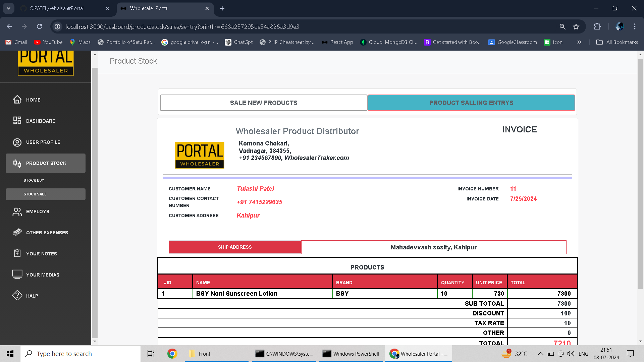Viewport: 644px width, 362px height.
Task: Click the sidebar vertical scrollbar
Action: pyautogui.click(x=95, y=201)
